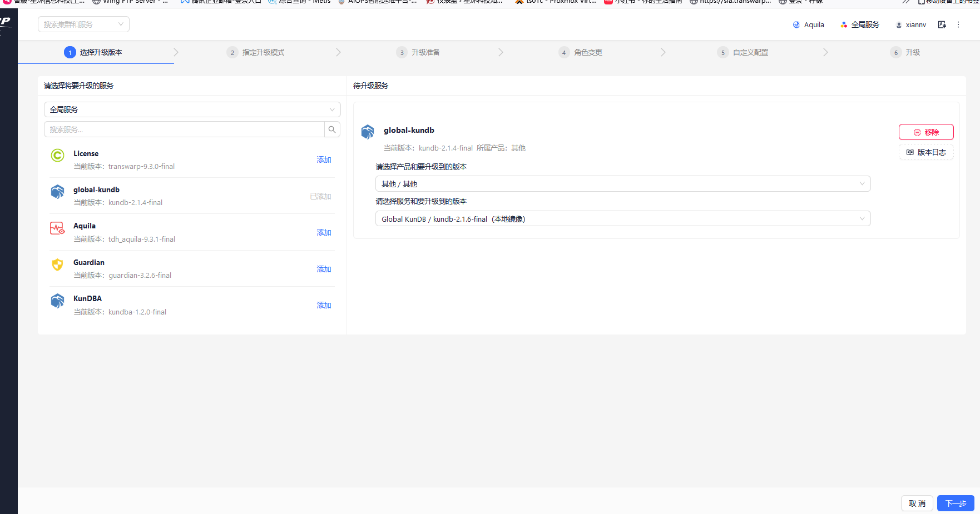980x514 pixels.
Task: Open the 版本日志 version log
Action: pyautogui.click(x=926, y=152)
